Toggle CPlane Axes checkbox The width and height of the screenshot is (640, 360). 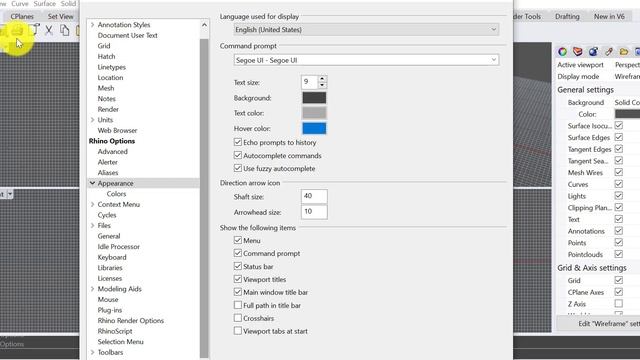[x=619, y=292]
